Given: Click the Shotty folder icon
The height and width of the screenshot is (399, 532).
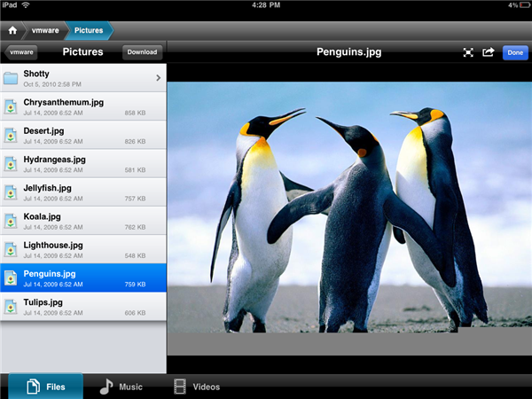Looking at the screenshot, I should click(11, 78).
